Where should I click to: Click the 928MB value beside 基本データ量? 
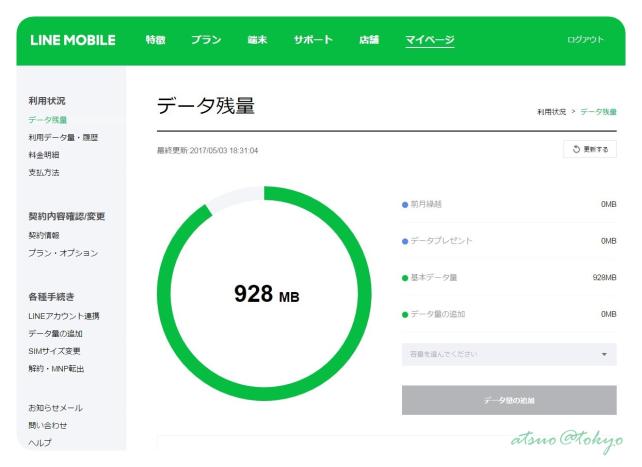[604, 277]
